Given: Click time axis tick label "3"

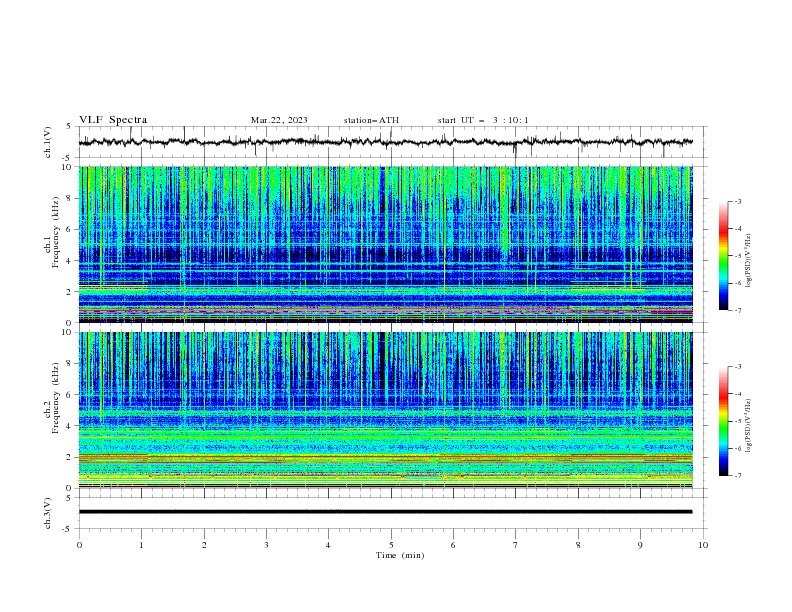Looking at the screenshot, I should pos(266,545).
